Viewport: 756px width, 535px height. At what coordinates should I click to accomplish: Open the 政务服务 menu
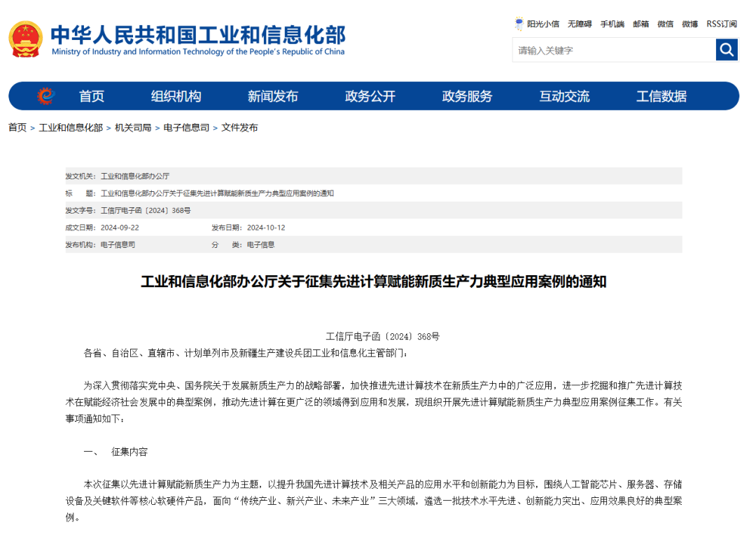[467, 97]
